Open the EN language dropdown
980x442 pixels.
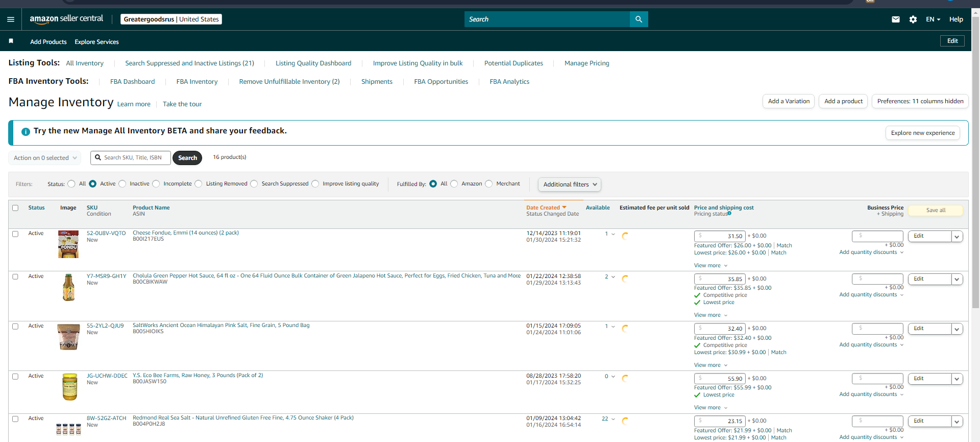[933, 19]
